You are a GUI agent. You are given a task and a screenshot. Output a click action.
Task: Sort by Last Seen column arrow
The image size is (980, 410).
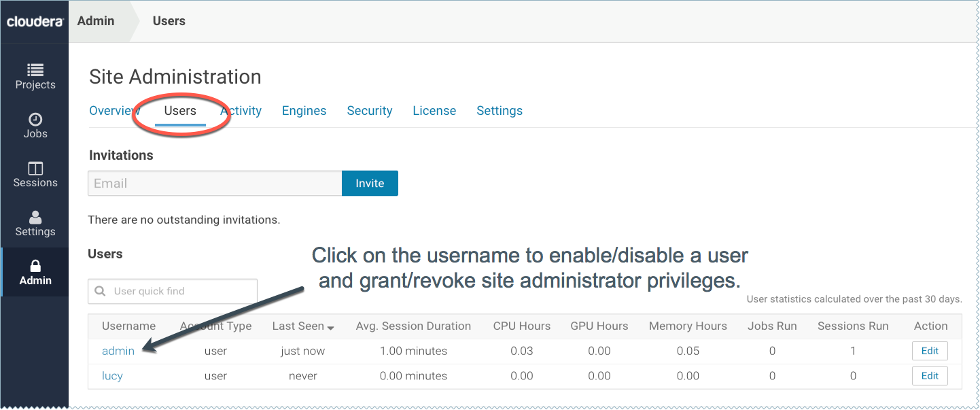click(331, 328)
